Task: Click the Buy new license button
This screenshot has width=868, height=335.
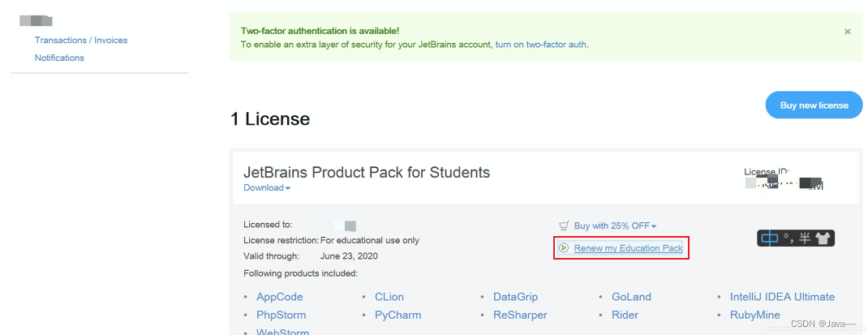Action: tap(814, 105)
